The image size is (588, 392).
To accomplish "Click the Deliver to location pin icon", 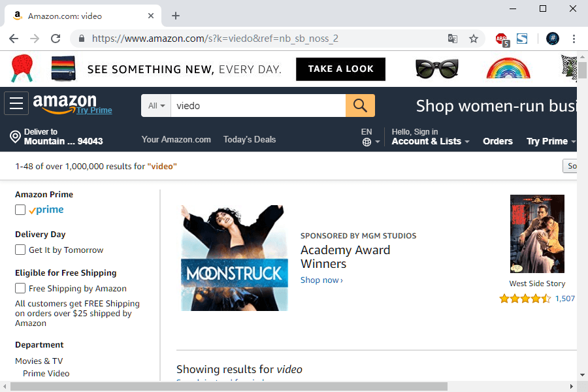I will 15,137.
